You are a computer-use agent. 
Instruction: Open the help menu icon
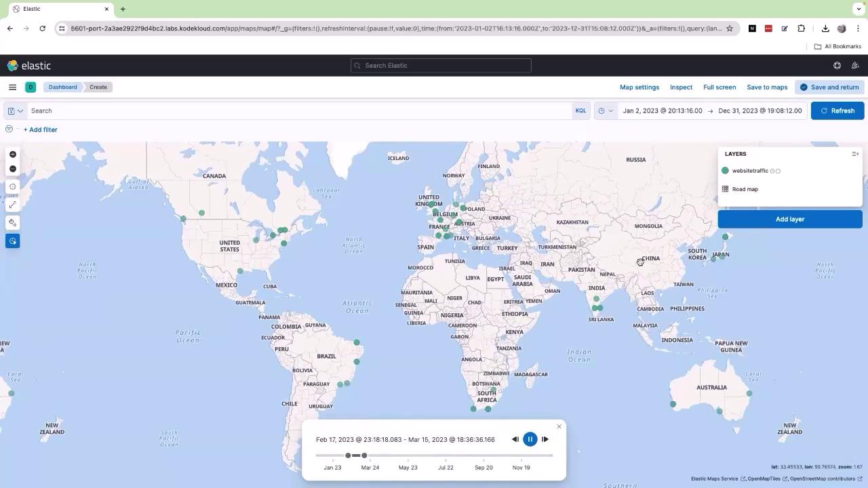point(837,66)
